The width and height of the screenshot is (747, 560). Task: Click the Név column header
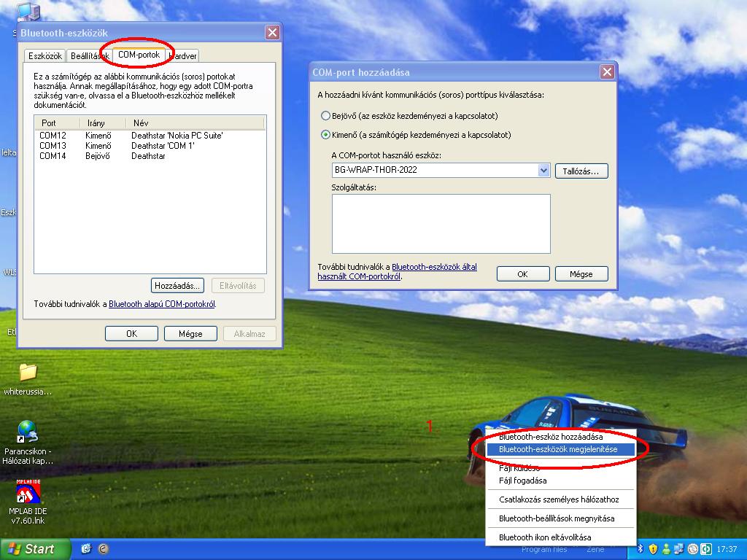pyautogui.click(x=195, y=122)
